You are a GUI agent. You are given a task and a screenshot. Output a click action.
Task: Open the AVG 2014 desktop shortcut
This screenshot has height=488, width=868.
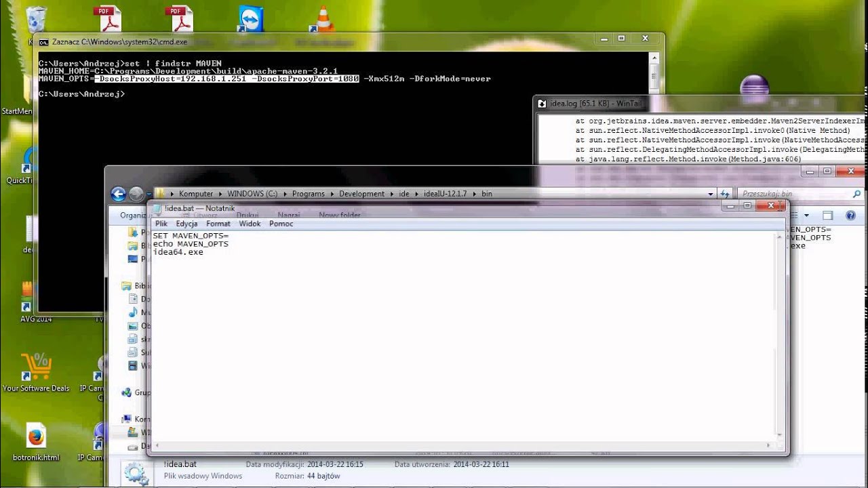pyautogui.click(x=28, y=297)
